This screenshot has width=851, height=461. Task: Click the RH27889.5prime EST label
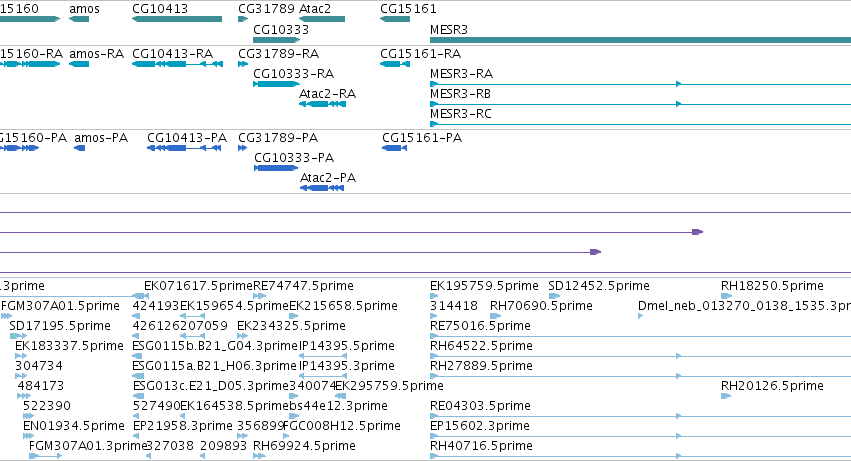[x=481, y=366]
